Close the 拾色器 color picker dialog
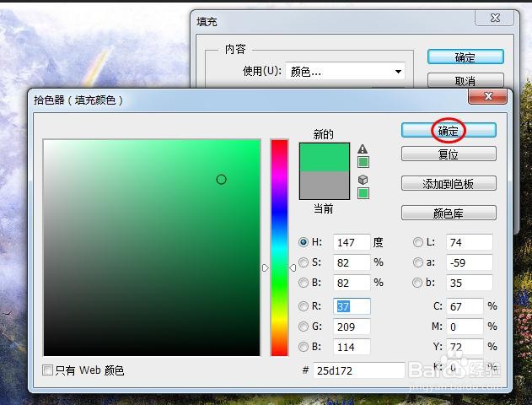 coord(488,96)
